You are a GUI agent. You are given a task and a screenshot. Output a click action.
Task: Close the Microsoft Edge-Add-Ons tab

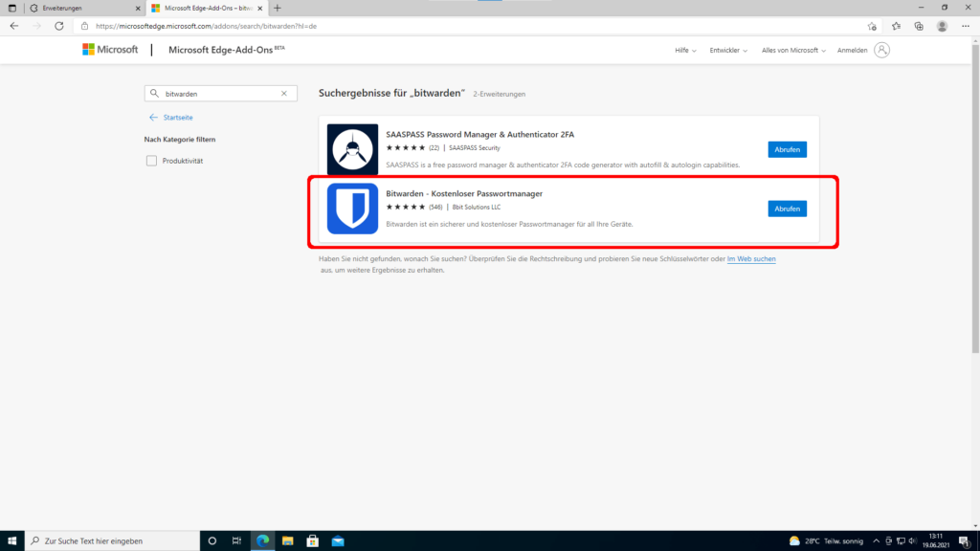tap(260, 8)
